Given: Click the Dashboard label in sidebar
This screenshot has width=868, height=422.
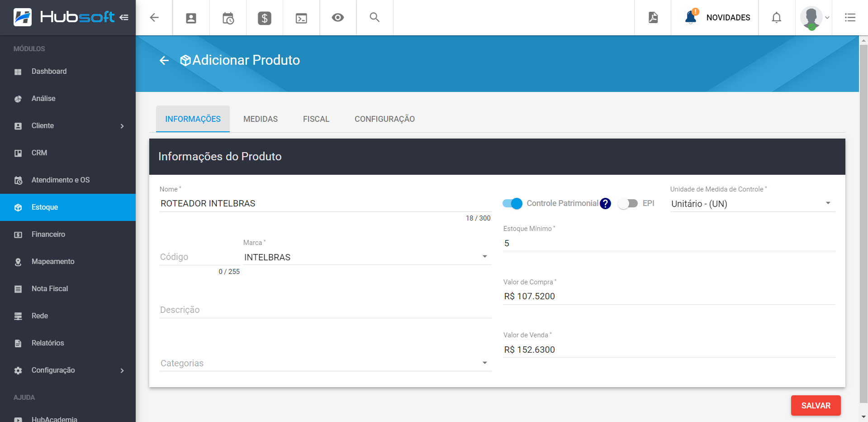Looking at the screenshot, I should click(49, 72).
